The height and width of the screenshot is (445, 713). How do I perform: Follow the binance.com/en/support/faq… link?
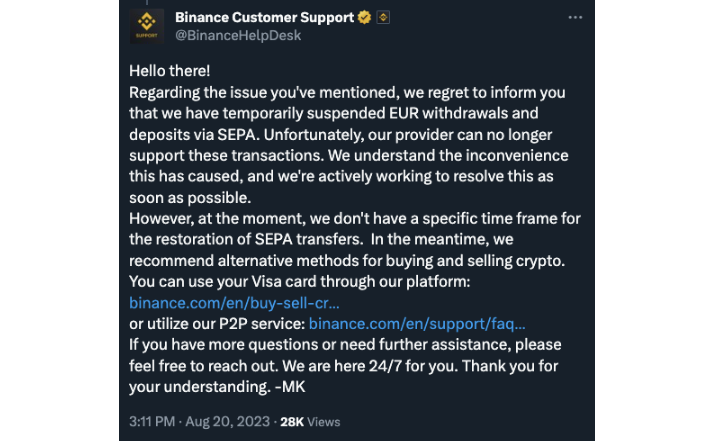pyautogui.click(x=417, y=323)
